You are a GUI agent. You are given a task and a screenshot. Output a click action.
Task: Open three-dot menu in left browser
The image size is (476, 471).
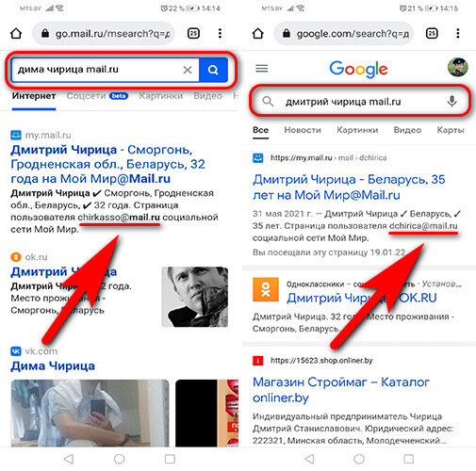pyautogui.click(x=220, y=33)
